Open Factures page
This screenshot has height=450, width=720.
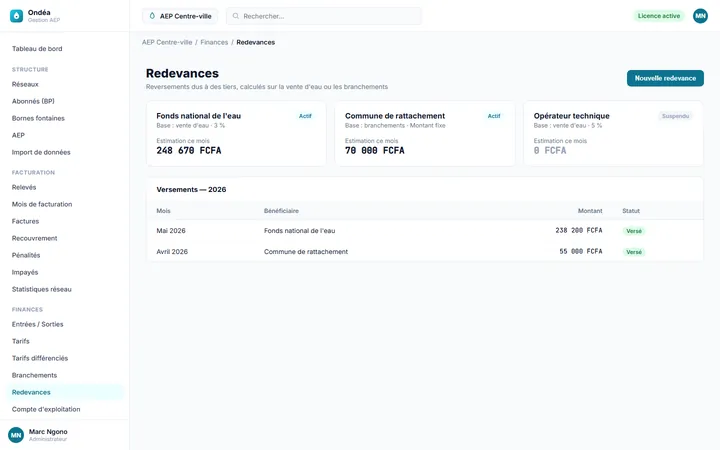(25, 221)
